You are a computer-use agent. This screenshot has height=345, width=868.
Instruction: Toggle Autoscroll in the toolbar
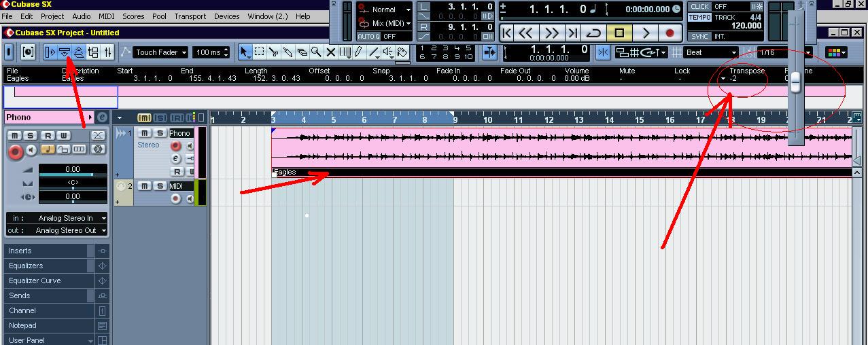coord(489,52)
